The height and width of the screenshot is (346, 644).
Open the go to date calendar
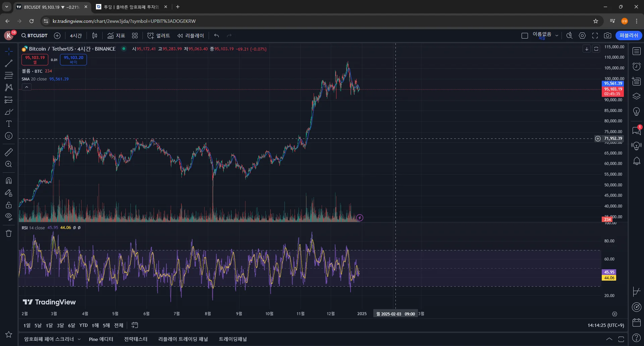tap(135, 325)
